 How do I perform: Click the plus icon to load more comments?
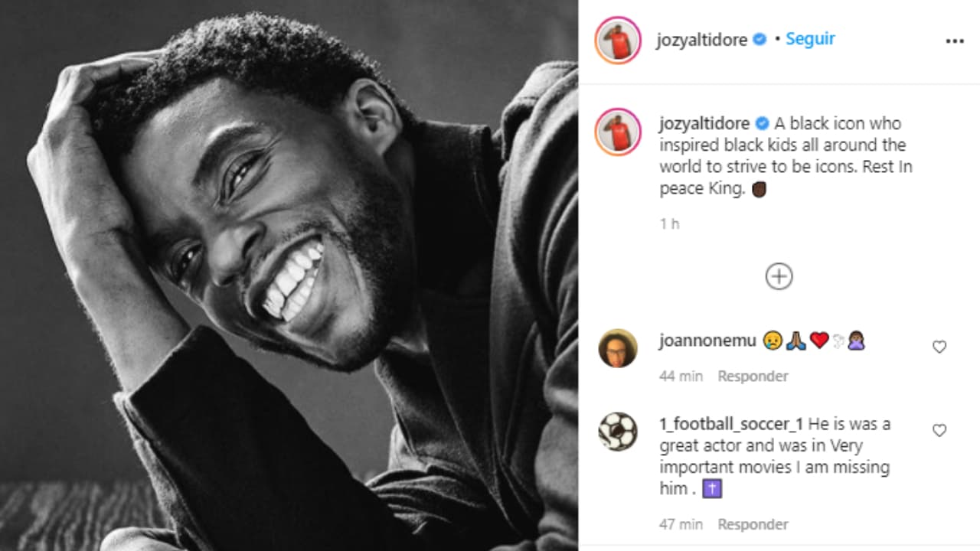point(778,277)
